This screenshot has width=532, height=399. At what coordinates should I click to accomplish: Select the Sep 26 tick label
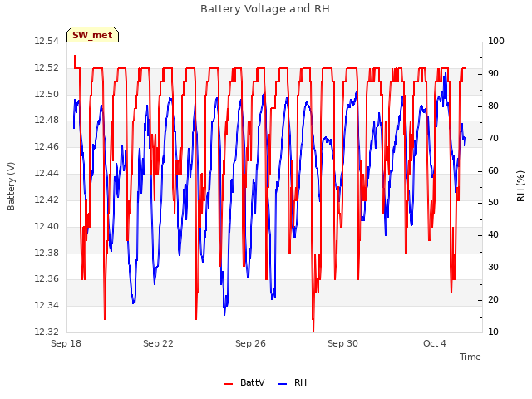[250, 343]
